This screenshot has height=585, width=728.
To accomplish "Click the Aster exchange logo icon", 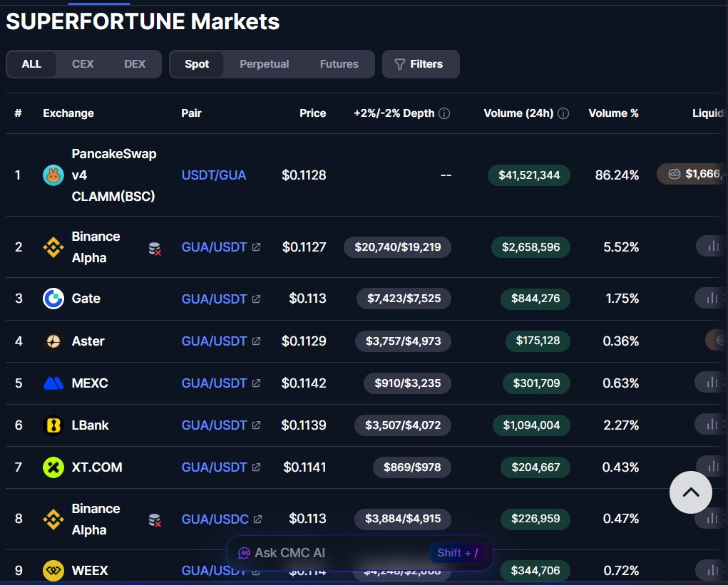I will coord(53,341).
